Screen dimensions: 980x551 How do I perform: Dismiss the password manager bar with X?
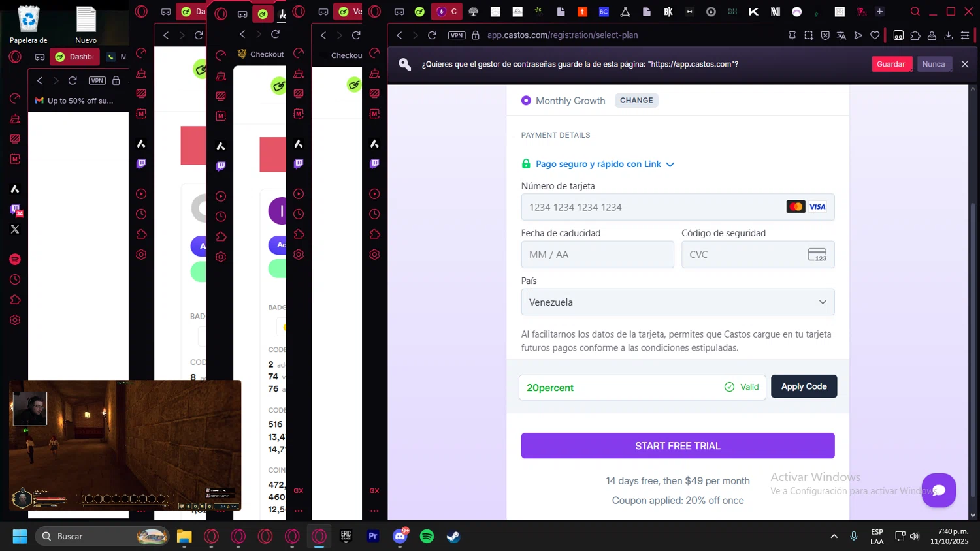pos(965,64)
